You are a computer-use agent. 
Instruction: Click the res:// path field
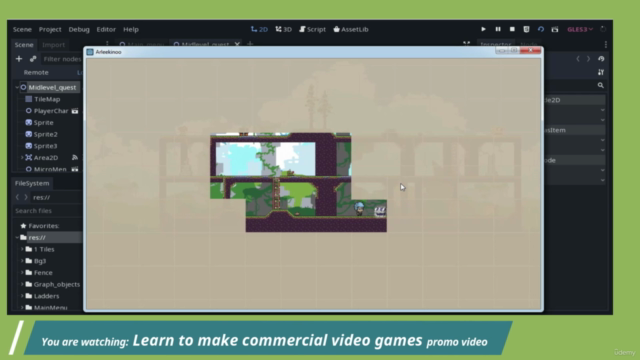pyautogui.click(x=57, y=197)
